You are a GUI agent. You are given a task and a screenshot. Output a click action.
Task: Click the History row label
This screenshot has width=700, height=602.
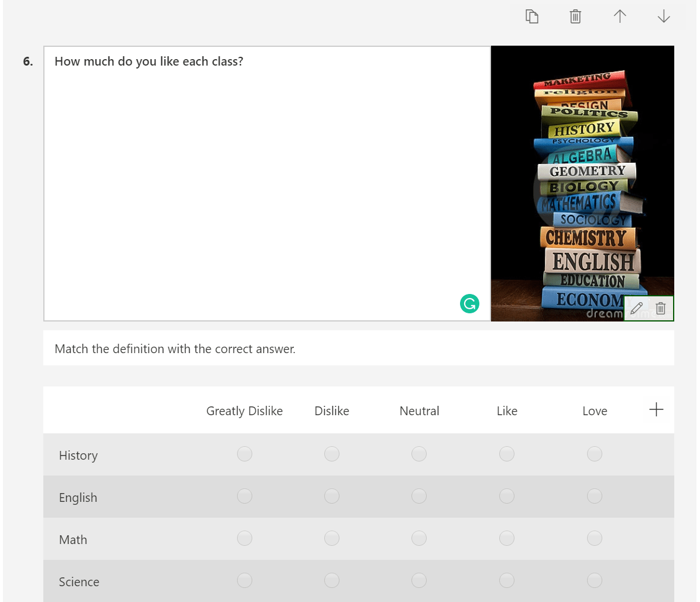pos(78,456)
